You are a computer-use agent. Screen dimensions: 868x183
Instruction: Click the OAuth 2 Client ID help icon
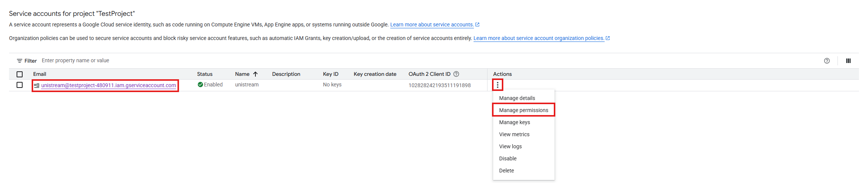pos(456,74)
